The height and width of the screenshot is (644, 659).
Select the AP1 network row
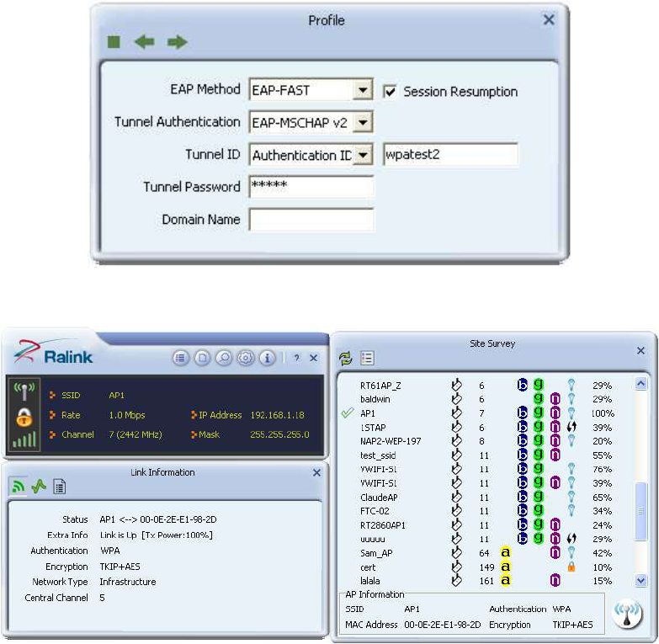coord(479,413)
